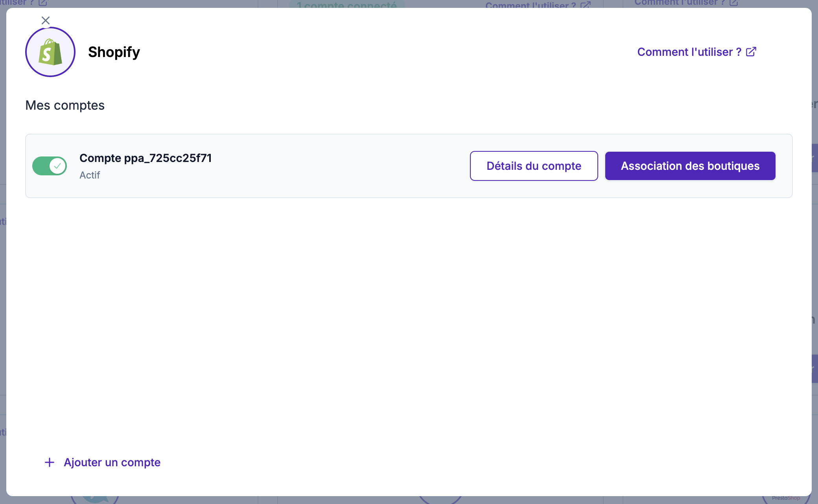Click the Shopify bag logo

(50, 52)
